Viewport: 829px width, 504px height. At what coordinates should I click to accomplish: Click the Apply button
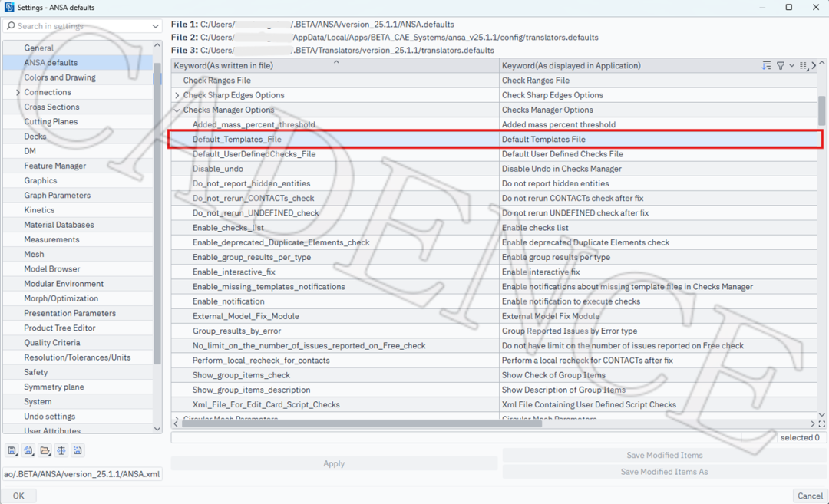coord(334,463)
